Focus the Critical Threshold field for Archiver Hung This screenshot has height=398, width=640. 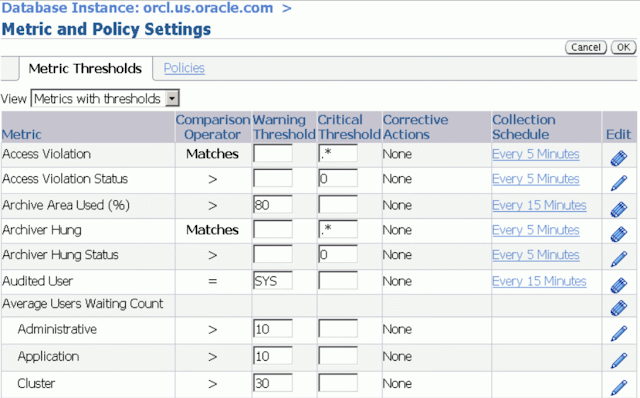(x=338, y=229)
